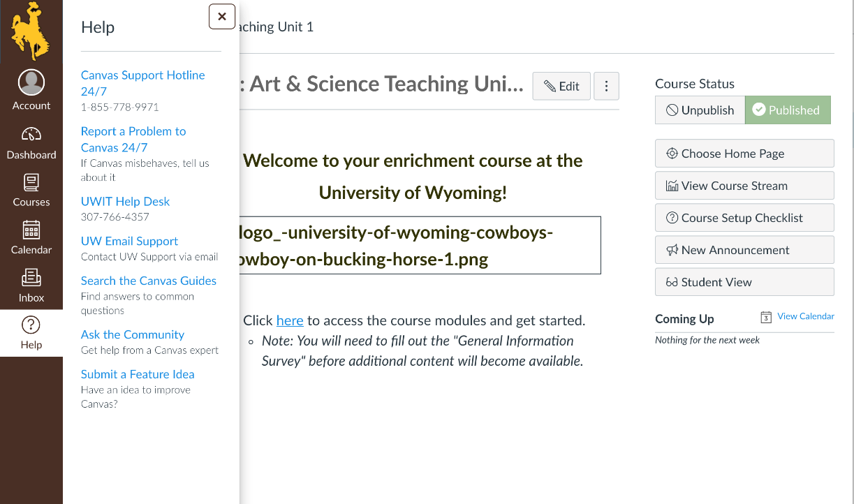Open the UW Email Support link
Image resolution: width=854 pixels, height=504 pixels.
[x=129, y=241]
